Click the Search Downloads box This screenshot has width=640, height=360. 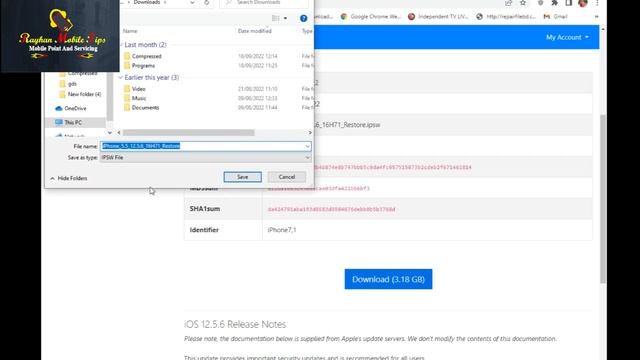[x=264, y=3]
